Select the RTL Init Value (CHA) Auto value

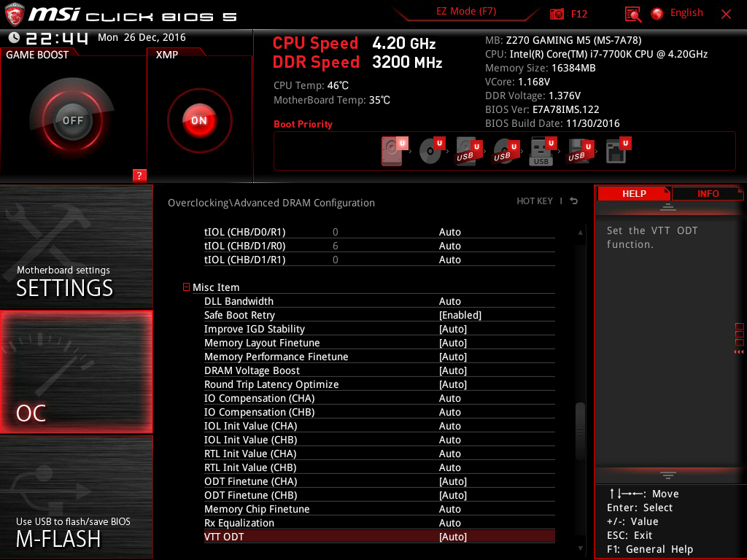(449, 454)
